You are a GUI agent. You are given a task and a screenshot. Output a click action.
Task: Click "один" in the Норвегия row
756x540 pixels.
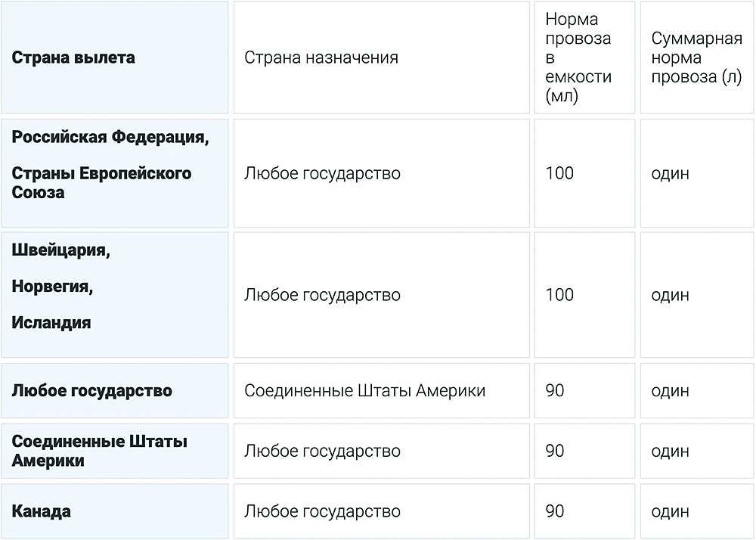point(670,294)
